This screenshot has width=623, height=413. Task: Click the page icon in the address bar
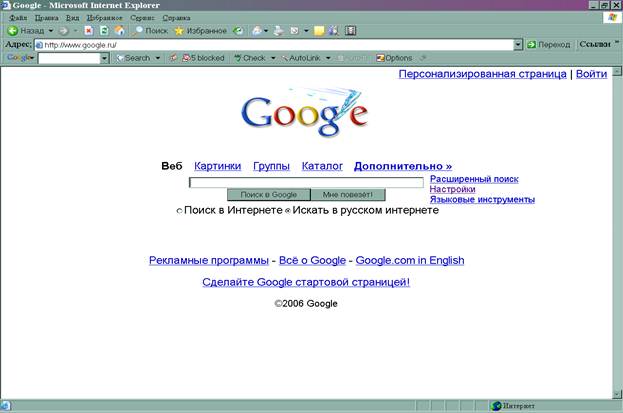[39, 45]
